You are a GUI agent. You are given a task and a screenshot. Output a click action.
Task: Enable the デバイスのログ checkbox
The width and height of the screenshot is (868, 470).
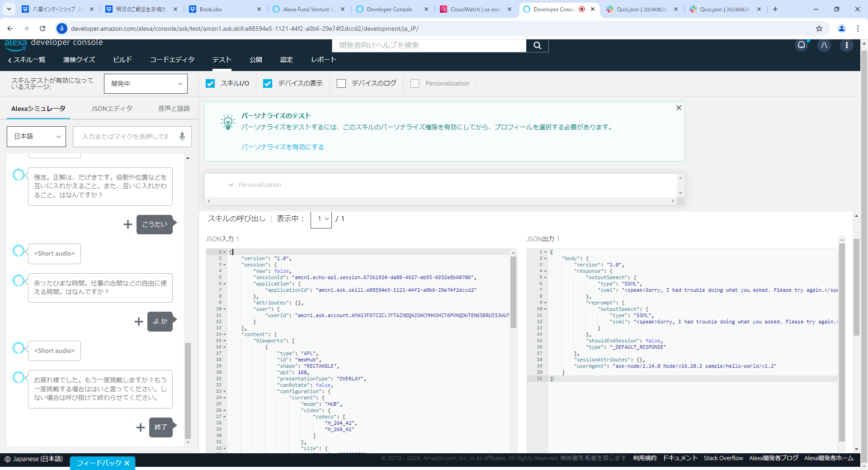[341, 83]
